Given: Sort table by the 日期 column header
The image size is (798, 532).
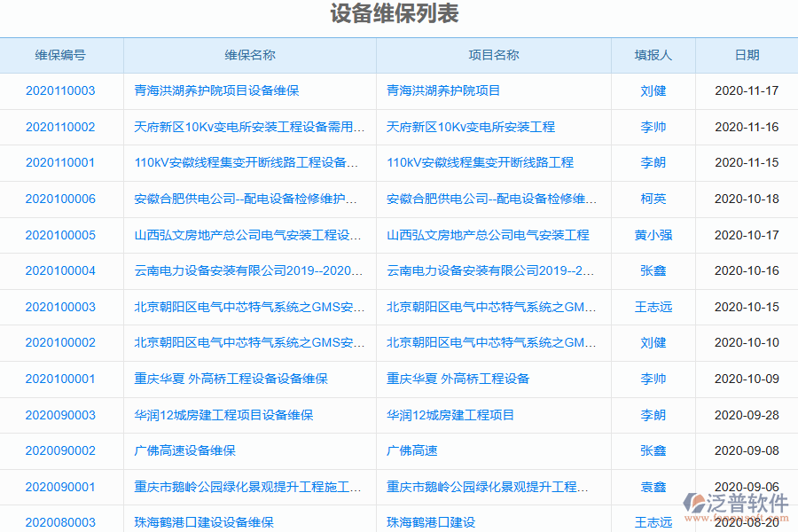Looking at the screenshot, I should click(747, 54).
